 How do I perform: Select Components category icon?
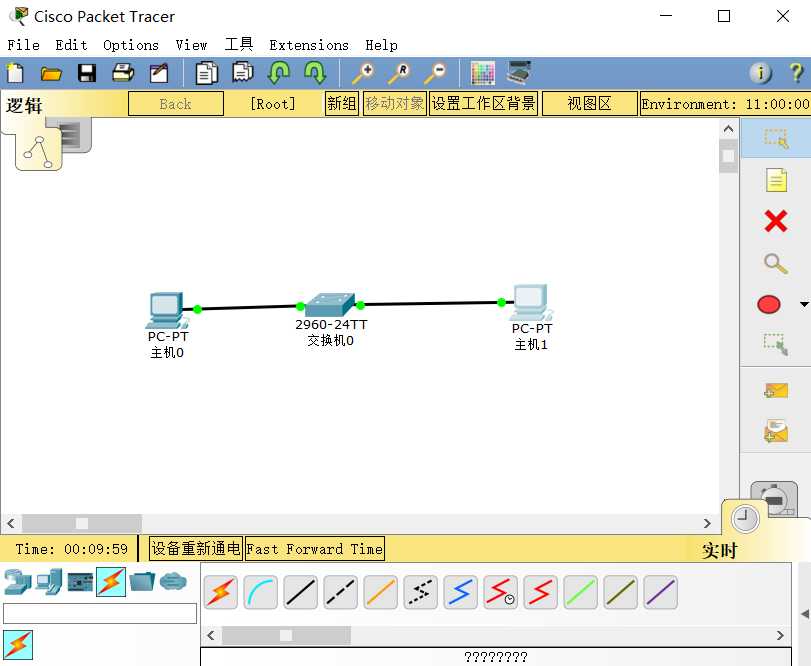(80, 583)
